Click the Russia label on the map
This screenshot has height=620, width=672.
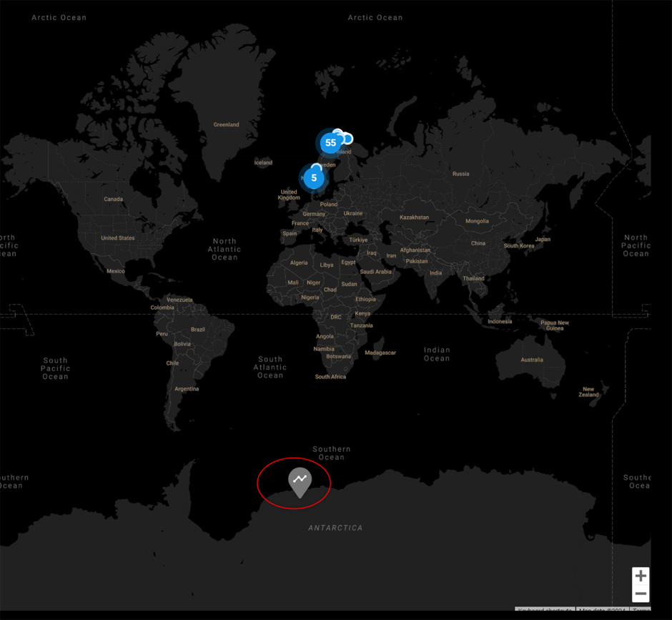click(x=460, y=174)
